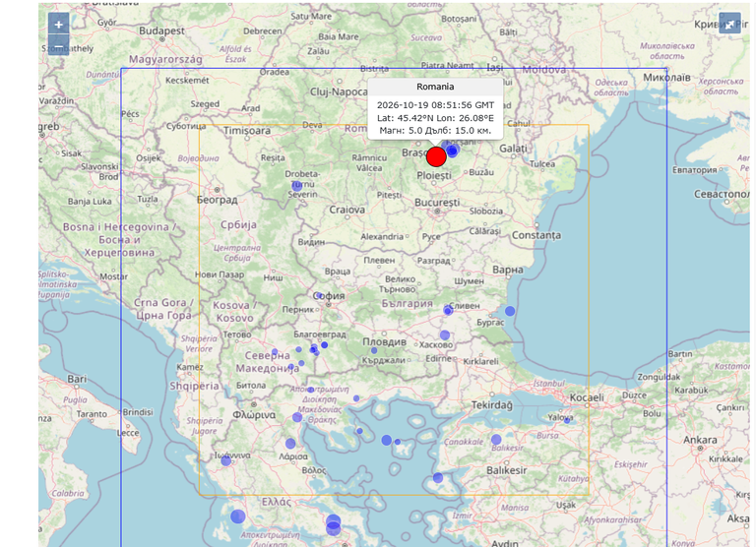Select the red Romania earthquake marker
Screen dimensions: 756x547
436,157
